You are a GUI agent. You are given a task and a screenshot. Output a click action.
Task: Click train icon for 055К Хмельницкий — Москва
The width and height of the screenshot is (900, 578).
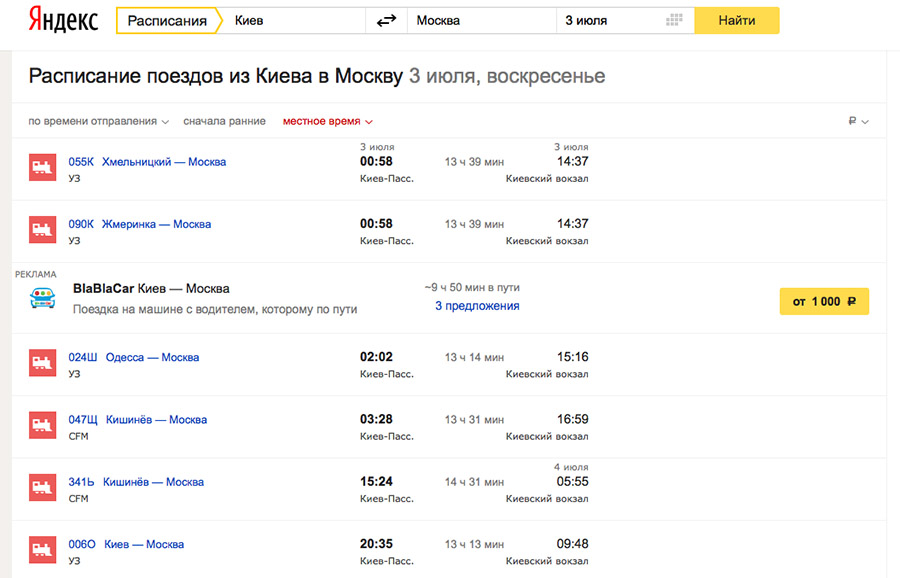pos(42,168)
